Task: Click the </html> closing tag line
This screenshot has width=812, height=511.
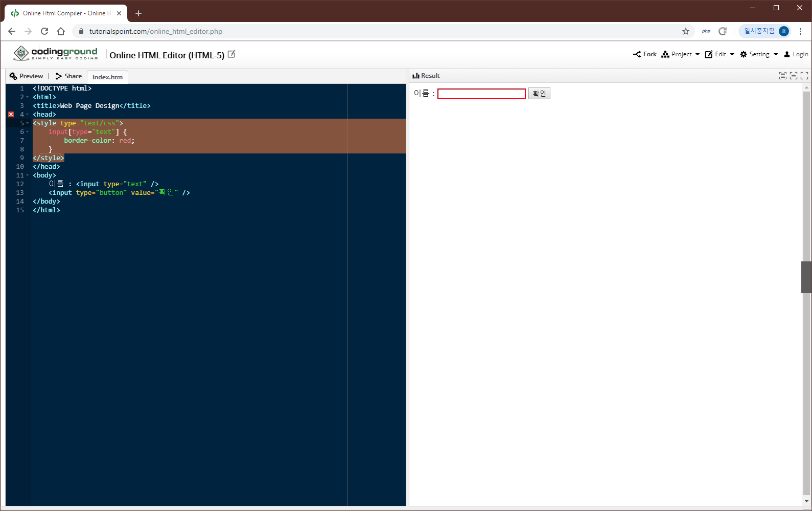Action: click(x=47, y=210)
